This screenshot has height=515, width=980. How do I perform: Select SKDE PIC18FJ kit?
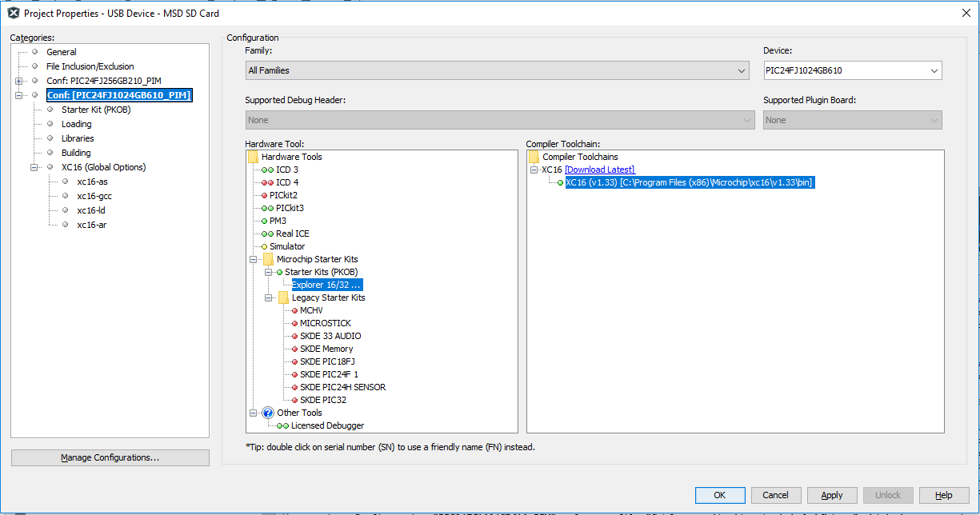click(327, 361)
